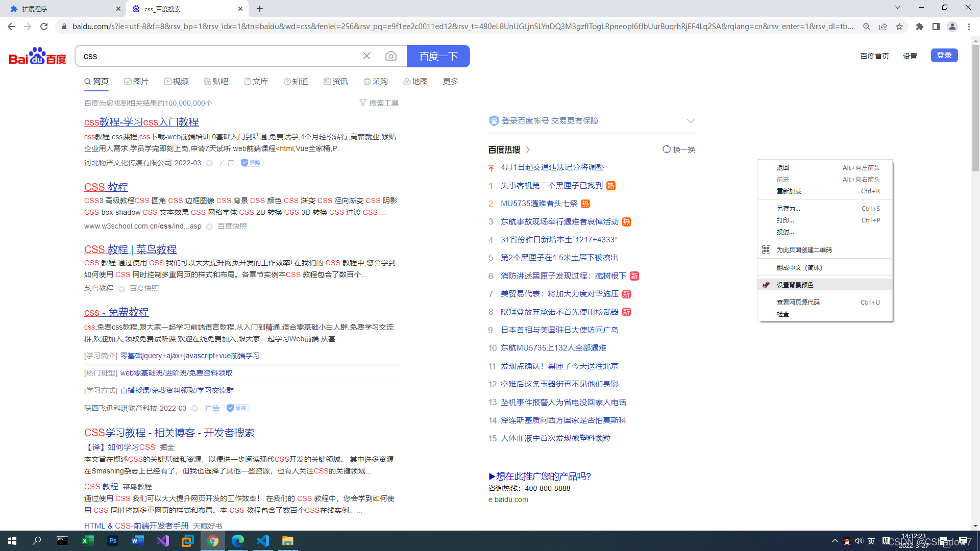Click the browser back arrow
980x551 pixels.
(11, 27)
